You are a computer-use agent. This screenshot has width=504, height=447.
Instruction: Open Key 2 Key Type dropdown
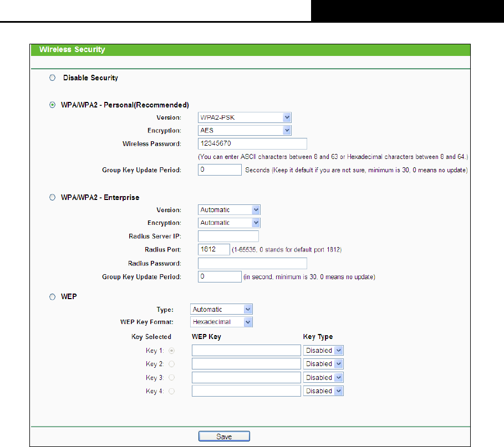(323, 364)
